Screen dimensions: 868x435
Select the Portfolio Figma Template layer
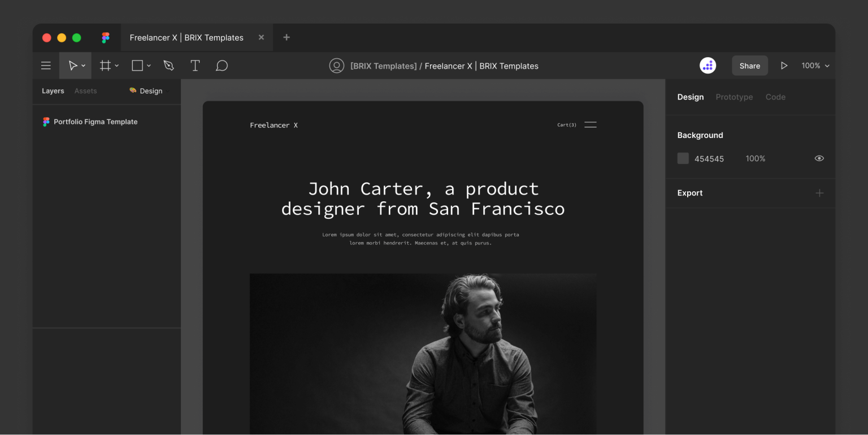[x=95, y=122]
